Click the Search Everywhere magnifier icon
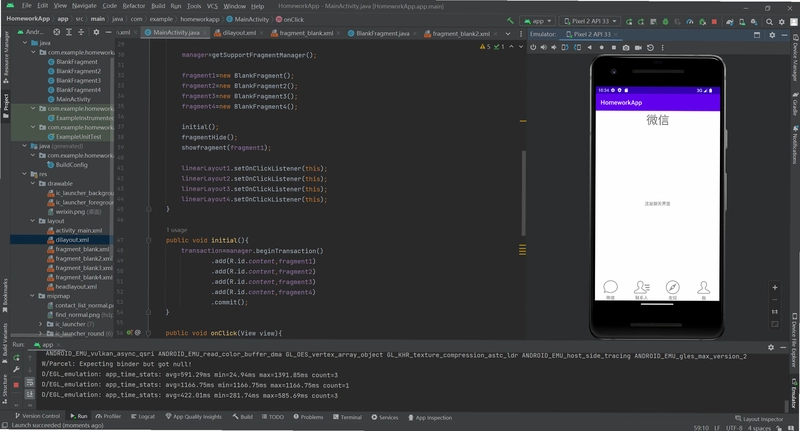The image size is (800, 431). pos(769,21)
